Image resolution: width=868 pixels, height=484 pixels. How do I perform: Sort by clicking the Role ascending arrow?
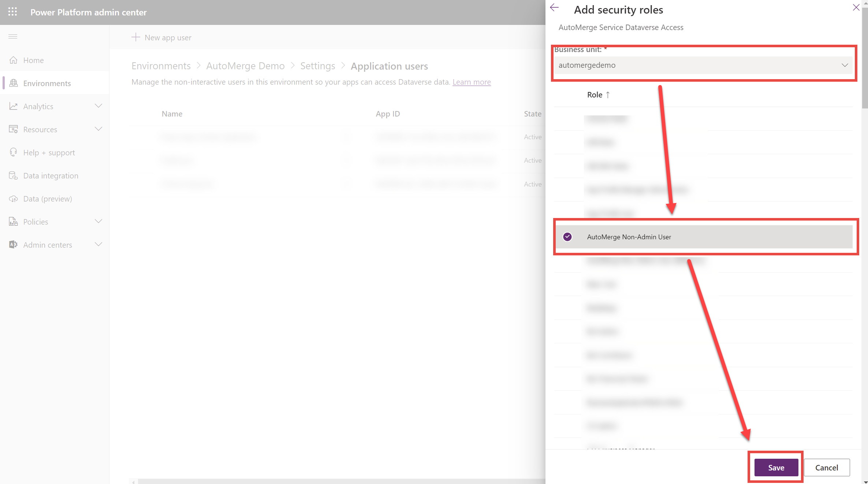click(608, 95)
